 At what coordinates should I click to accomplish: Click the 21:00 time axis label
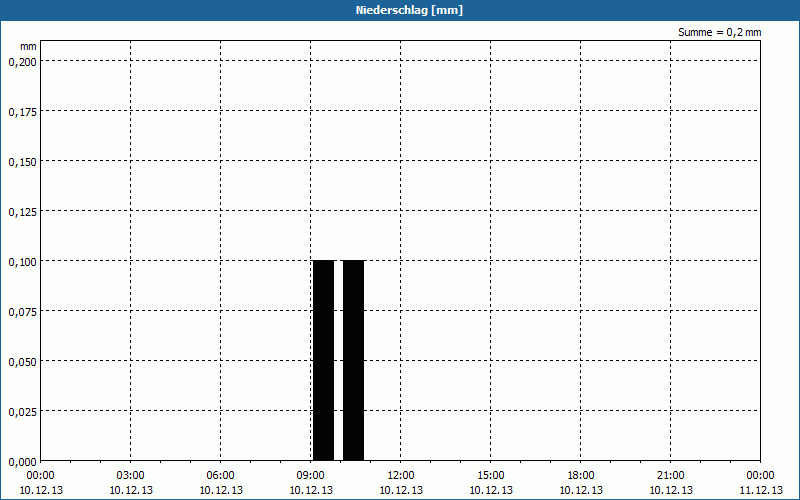pyautogui.click(x=671, y=476)
